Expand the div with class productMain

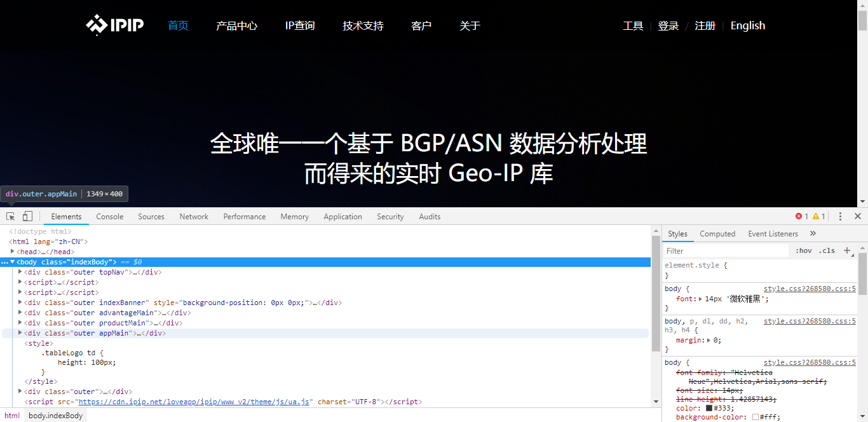click(x=20, y=322)
